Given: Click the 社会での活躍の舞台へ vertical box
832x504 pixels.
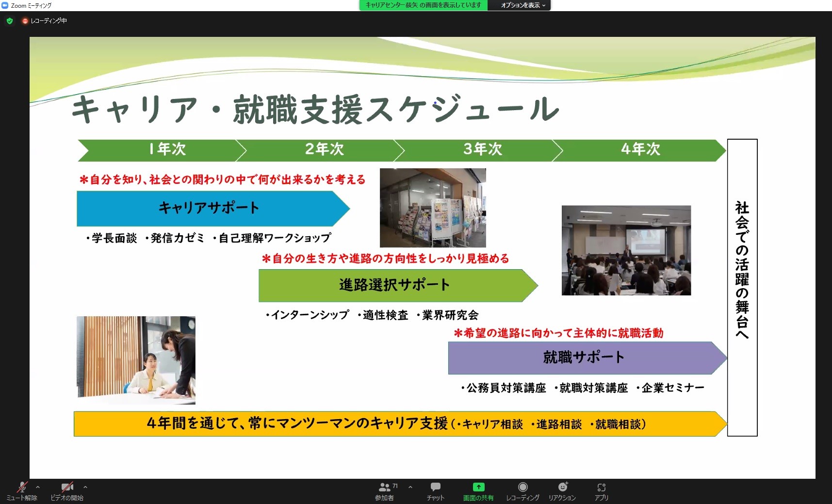Looking at the screenshot, I should [742, 288].
